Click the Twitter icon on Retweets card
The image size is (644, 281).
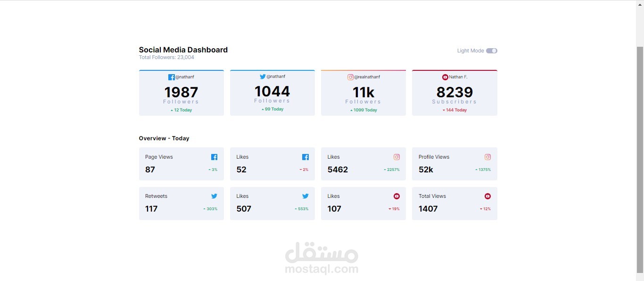point(214,196)
